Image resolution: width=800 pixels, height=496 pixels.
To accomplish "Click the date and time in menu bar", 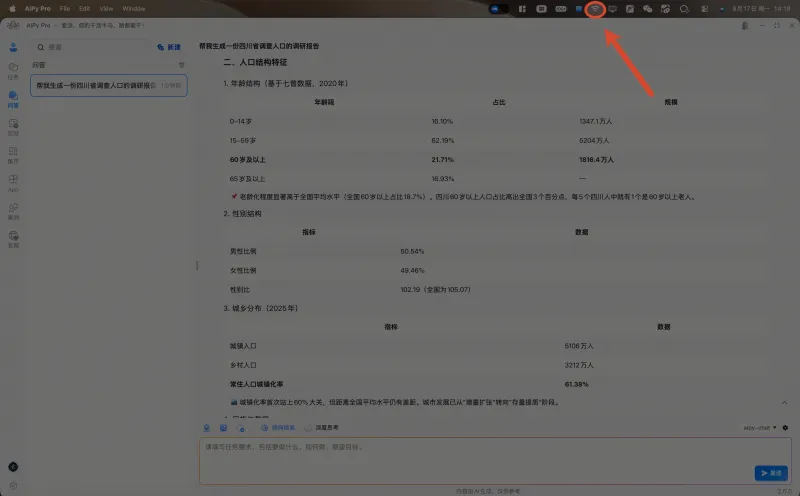I will [761, 9].
